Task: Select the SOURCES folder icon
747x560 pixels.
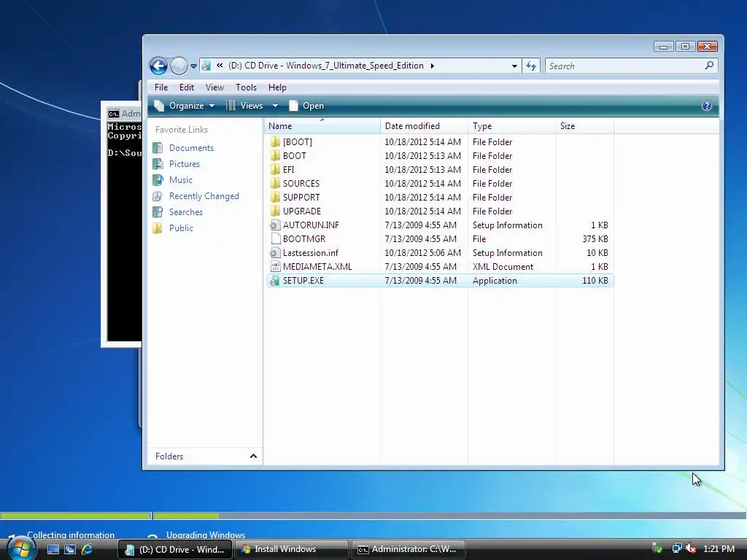Action: click(275, 183)
